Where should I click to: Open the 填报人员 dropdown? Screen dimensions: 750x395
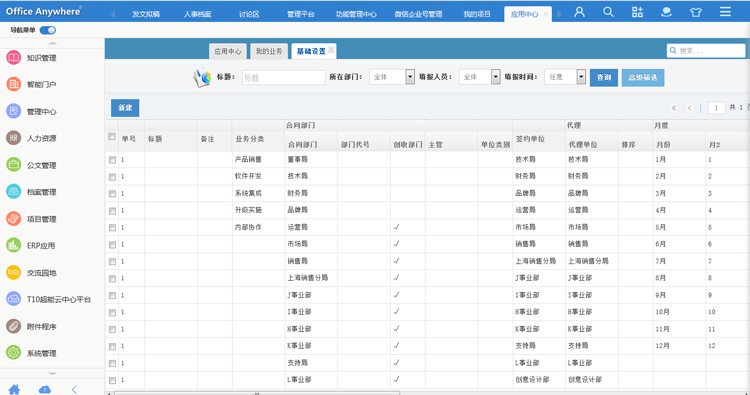coord(496,77)
